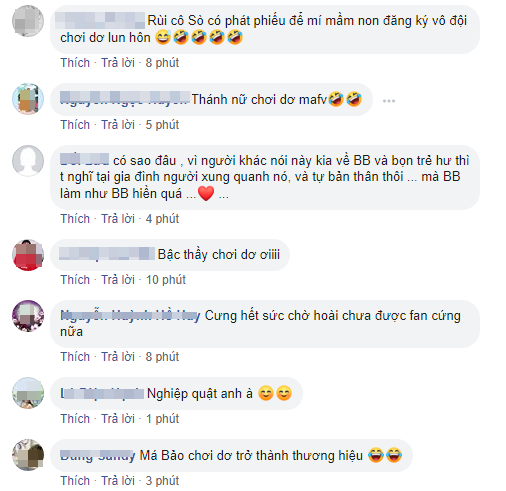
Task: Click commenter name before 'Nghiệp quật anh à'
Action: click(x=102, y=393)
